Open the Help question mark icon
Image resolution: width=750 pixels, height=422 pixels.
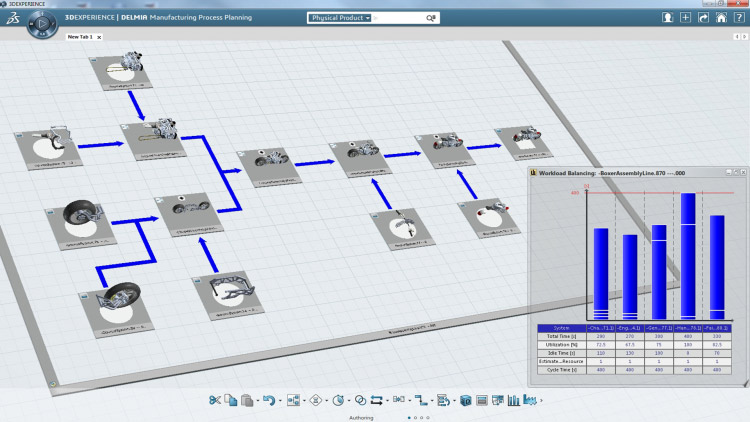point(737,18)
